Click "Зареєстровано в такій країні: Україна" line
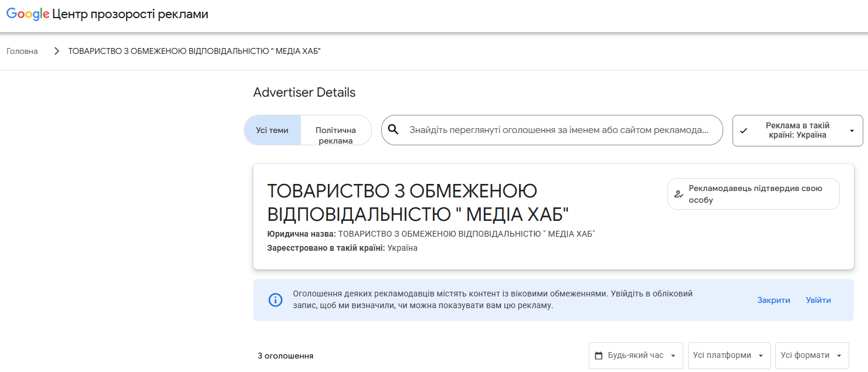This screenshot has height=372, width=868. tap(343, 248)
